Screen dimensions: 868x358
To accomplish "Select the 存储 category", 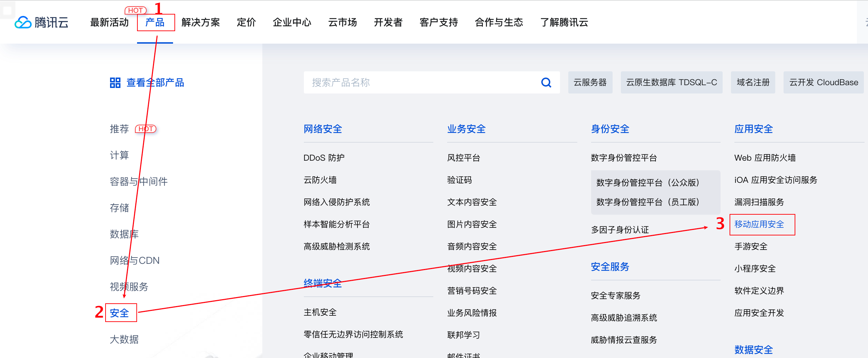I will pyautogui.click(x=119, y=208).
